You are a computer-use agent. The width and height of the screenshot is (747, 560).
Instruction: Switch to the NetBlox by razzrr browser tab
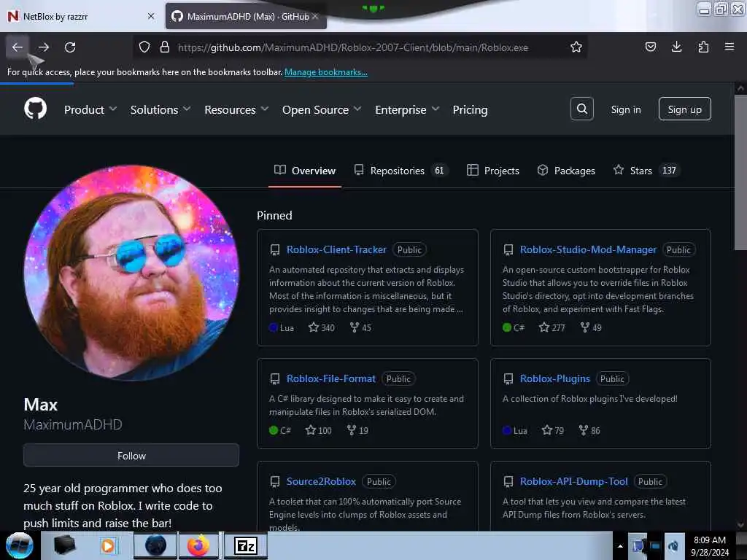pyautogui.click(x=81, y=16)
